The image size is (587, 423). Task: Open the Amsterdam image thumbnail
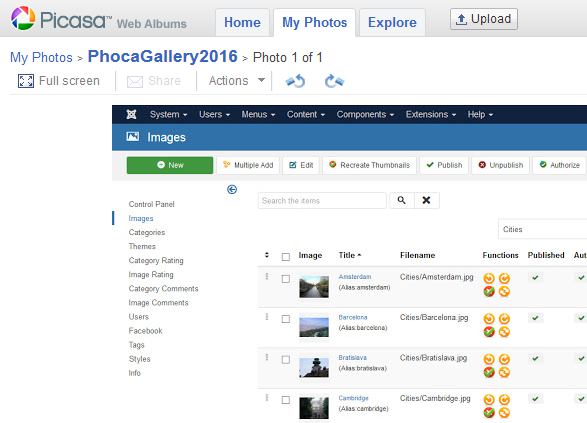tap(314, 287)
